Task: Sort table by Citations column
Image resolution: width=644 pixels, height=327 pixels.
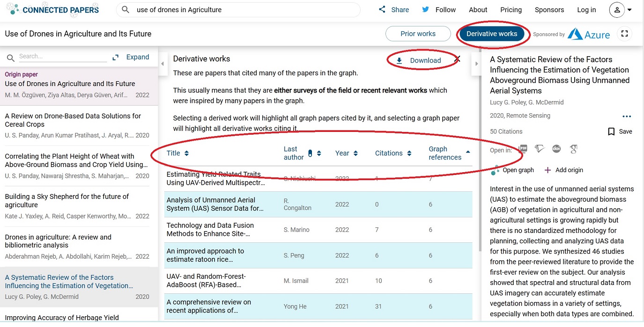Action: [392, 153]
